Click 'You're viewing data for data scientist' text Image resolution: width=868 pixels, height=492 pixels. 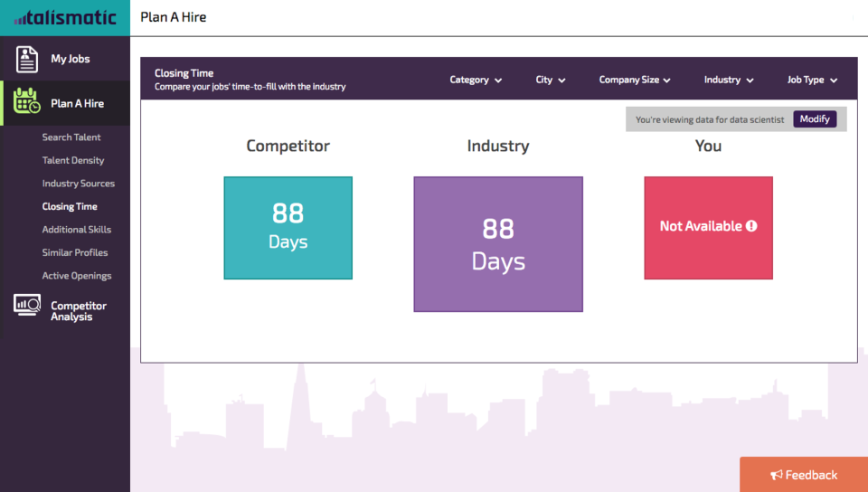pyautogui.click(x=710, y=119)
